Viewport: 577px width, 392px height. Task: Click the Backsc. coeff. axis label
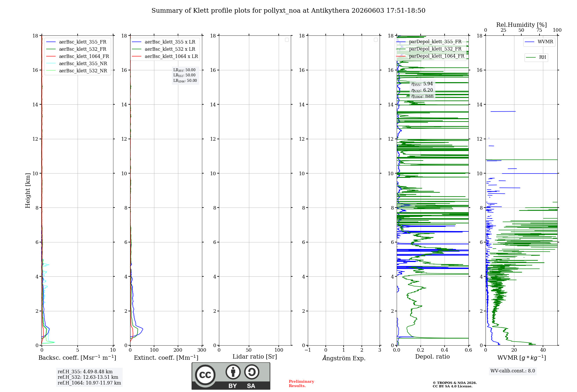(x=77, y=358)
